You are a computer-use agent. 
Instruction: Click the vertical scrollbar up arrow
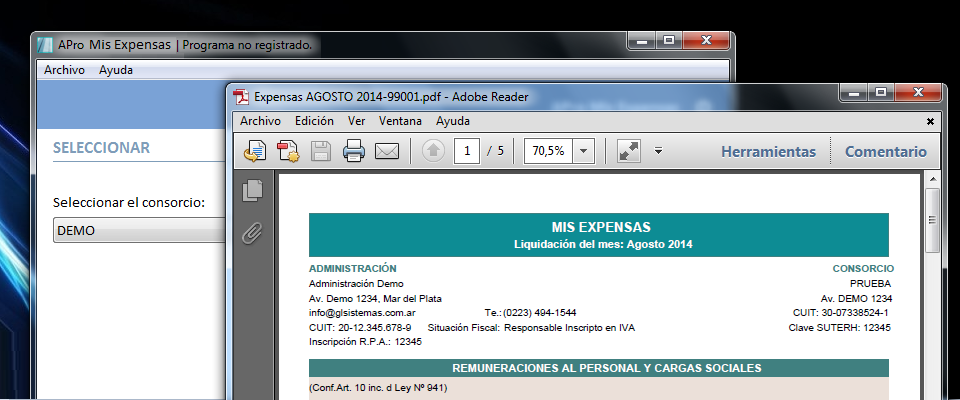[x=932, y=181]
